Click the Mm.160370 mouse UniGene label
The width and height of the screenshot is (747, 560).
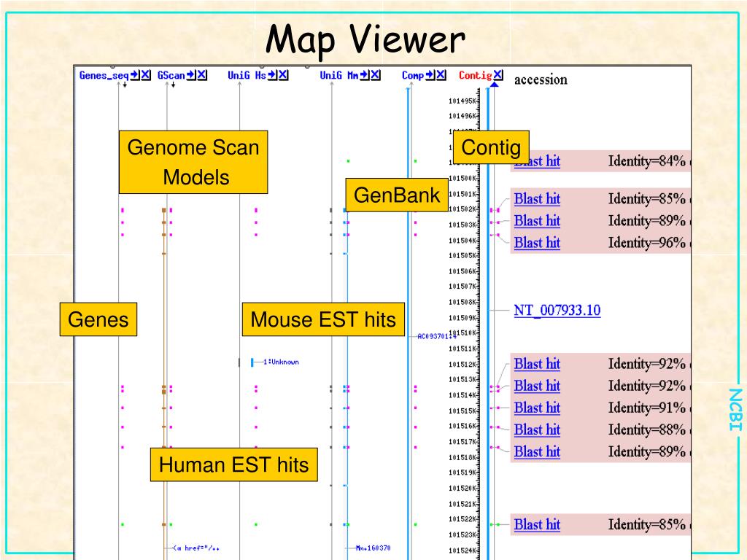373,548
